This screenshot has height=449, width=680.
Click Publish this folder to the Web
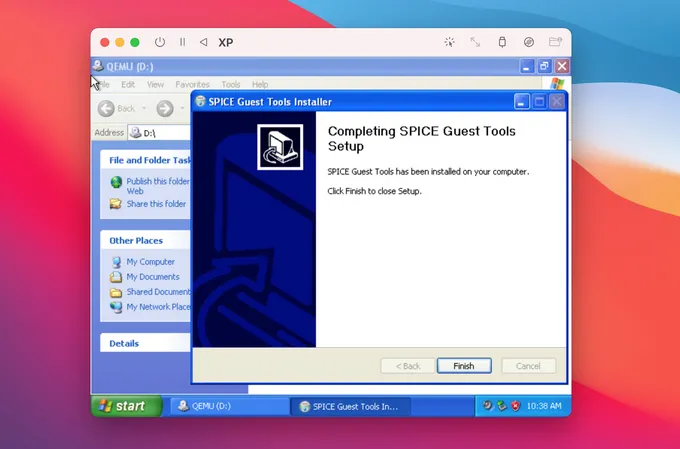158,186
